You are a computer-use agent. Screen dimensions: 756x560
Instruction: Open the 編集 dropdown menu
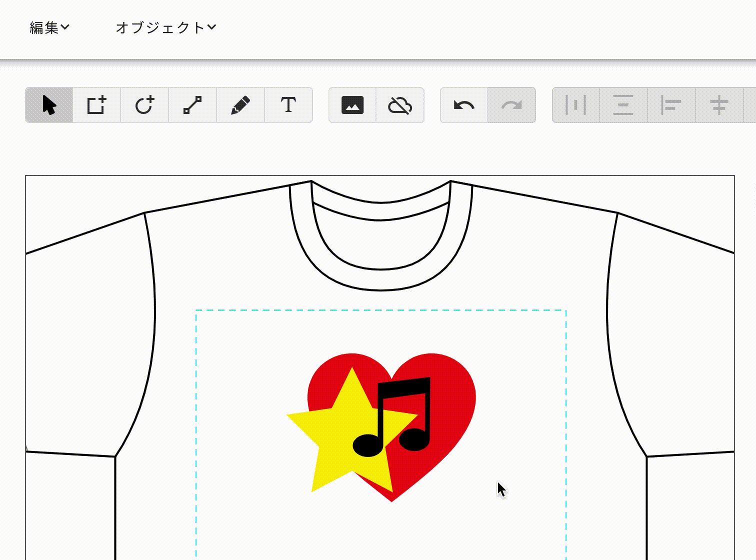click(x=49, y=28)
